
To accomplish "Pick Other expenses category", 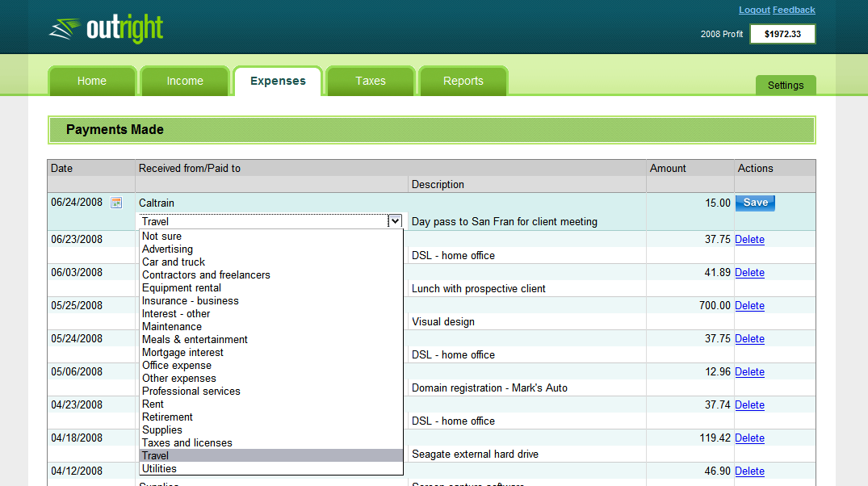I will point(270,378).
